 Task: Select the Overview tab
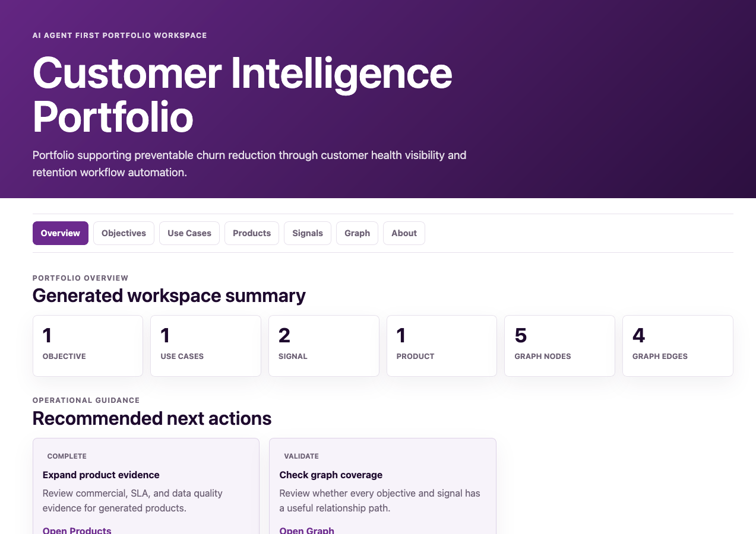click(x=61, y=233)
